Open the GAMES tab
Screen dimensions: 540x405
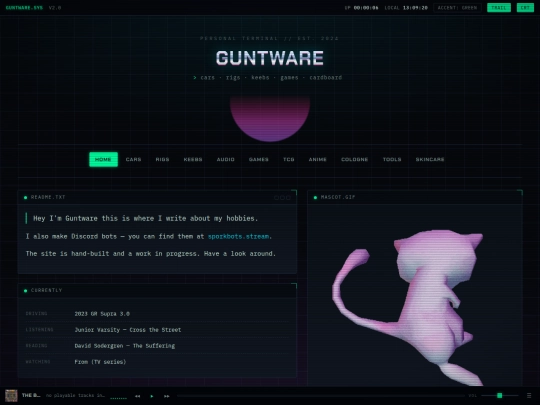tap(259, 159)
